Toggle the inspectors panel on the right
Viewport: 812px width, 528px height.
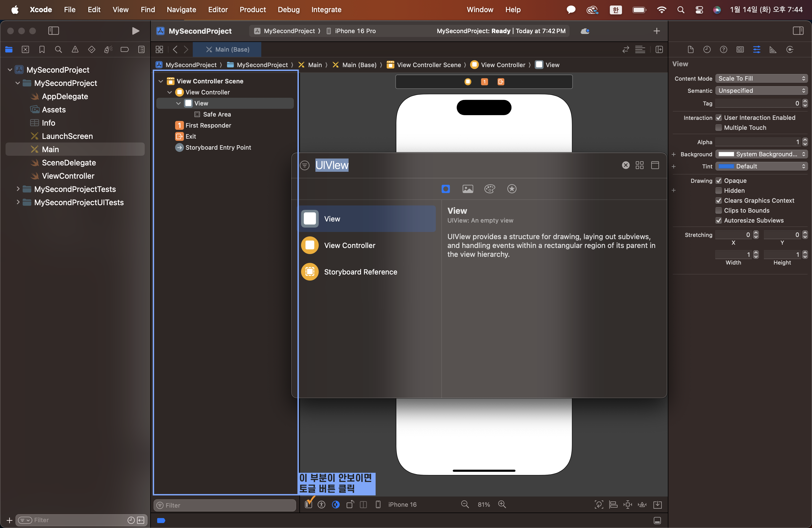798,31
